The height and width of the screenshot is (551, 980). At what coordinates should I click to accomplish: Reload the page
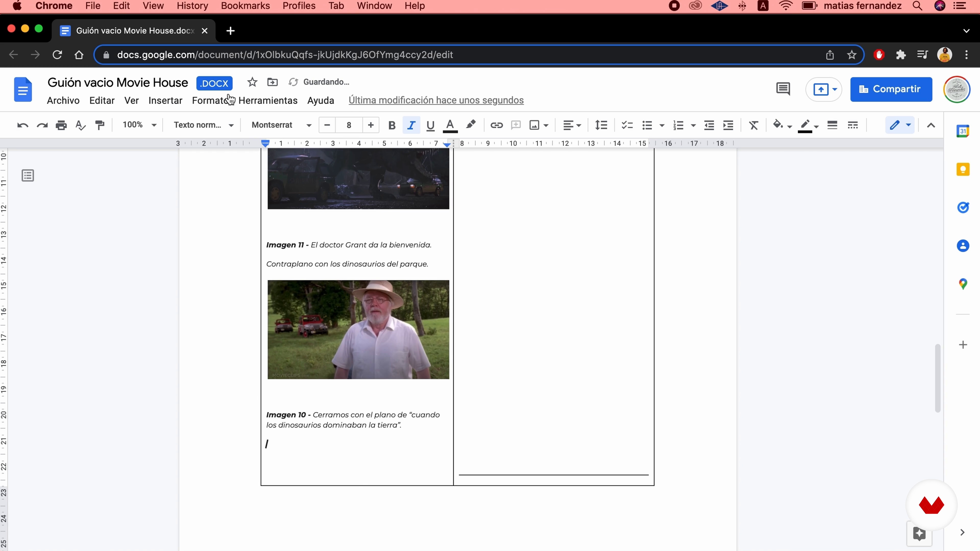pos(57,55)
